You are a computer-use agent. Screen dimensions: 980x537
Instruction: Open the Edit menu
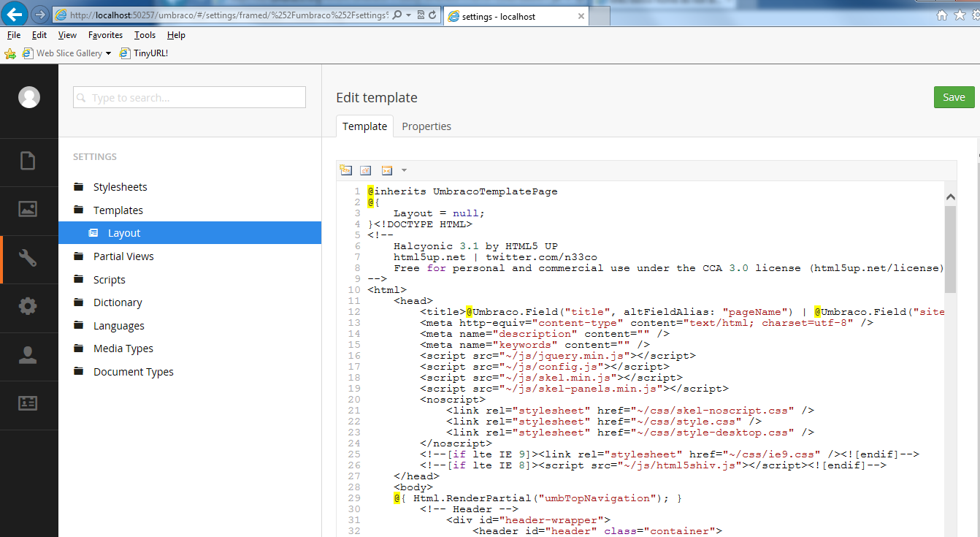pyautogui.click(x=39, y=35)
